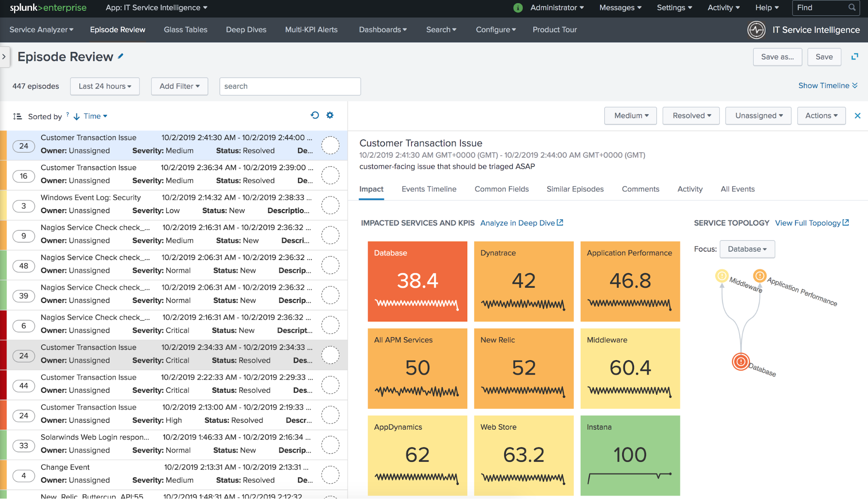Open the Service Analyzer menu
This screenshot has width=868, height=499.
(41, 30)
